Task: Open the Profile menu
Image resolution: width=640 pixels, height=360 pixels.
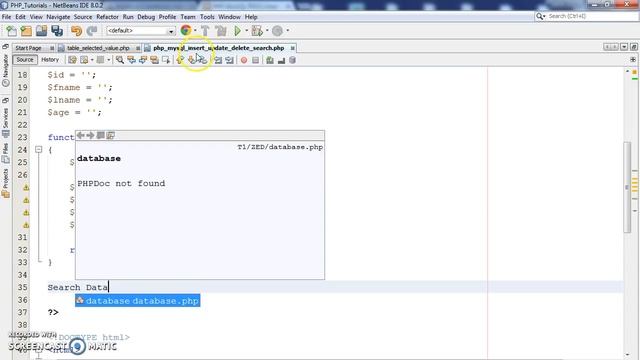Action: click(x=167, y=17)
